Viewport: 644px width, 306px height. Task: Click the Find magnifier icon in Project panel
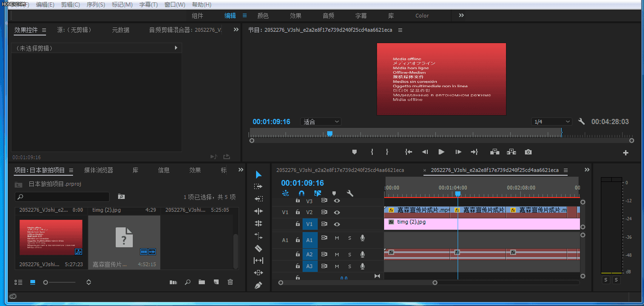click(x=187, y=282)
